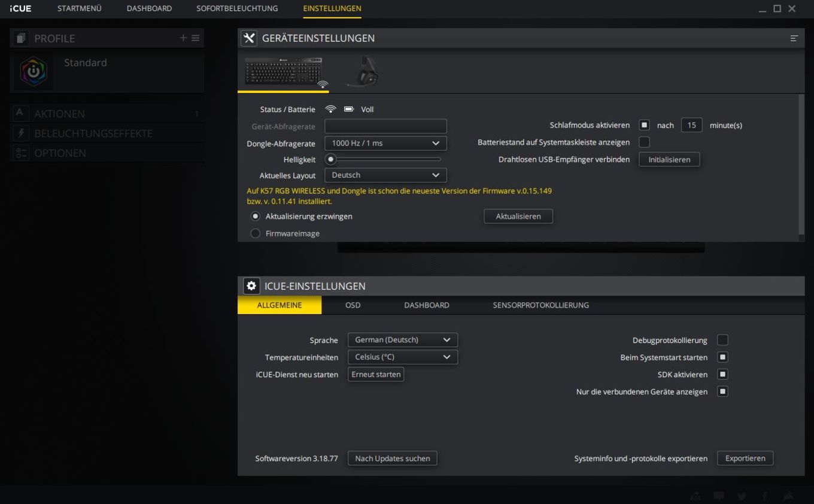This screenshot has height=504, width=814.
Task: Enable Batteriestand auf Systemtaskleiste anzeigen
Action: (x=644, y=142)
